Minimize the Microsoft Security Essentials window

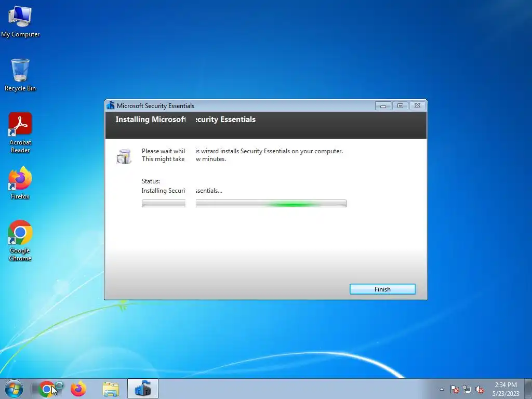point(383,106)
